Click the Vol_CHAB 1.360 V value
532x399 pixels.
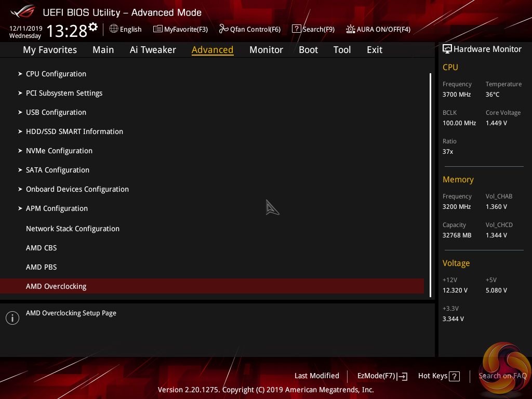(x=496, y=207)
